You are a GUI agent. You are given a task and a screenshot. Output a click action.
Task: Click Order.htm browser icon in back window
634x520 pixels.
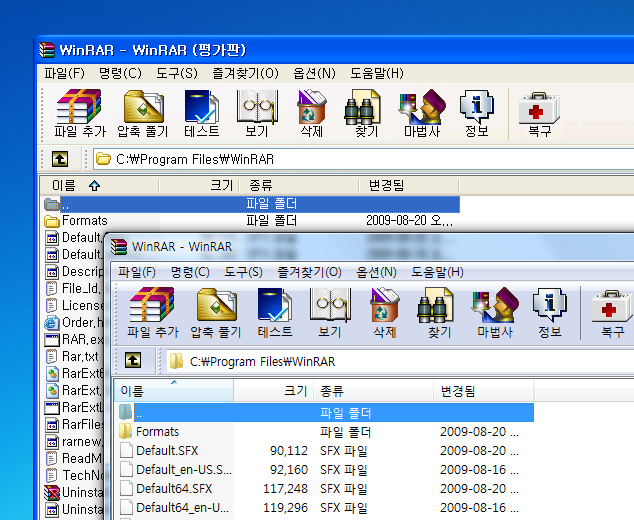tap(52, 323)
